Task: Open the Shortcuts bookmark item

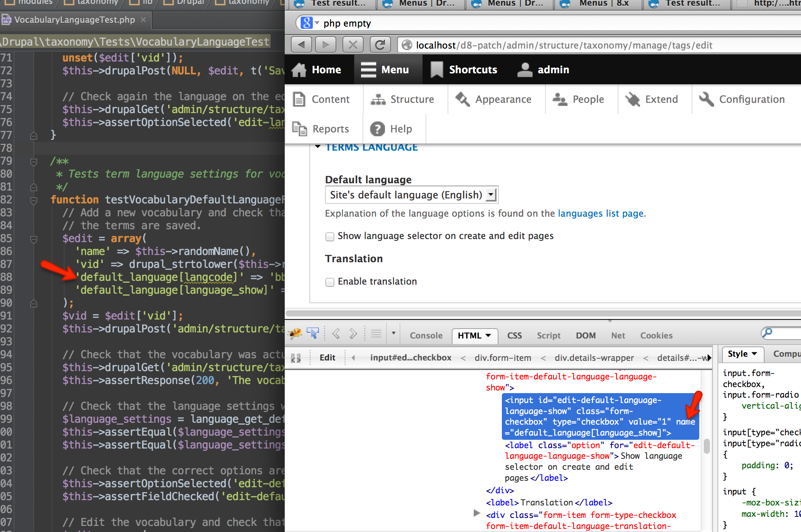Action: pyautogui.click(x=464, y=70)
